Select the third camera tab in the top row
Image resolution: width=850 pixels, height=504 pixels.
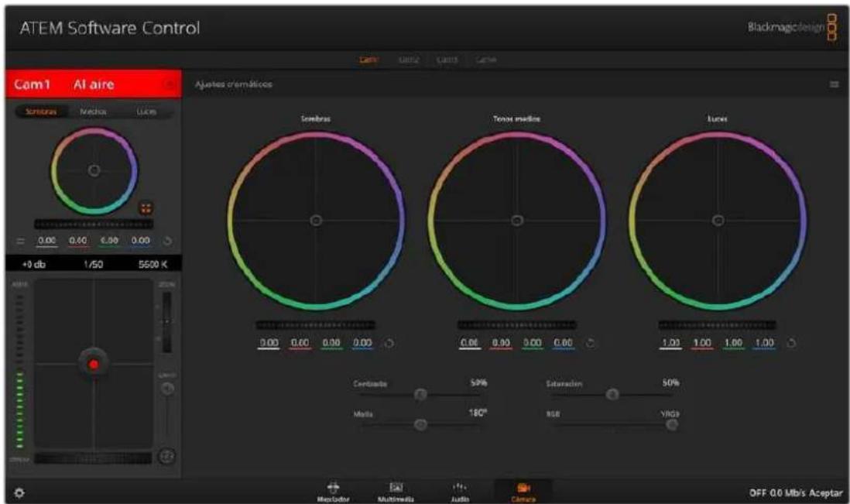coord(447,60)
